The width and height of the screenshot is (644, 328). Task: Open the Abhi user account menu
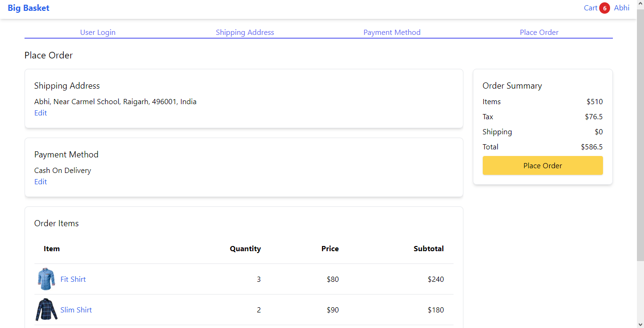coord(621,8)
